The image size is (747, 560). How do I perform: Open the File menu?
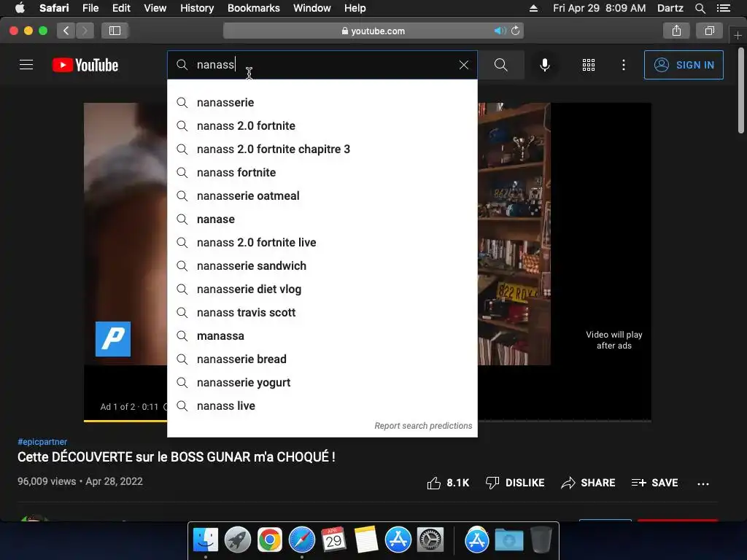click(90, 8)
